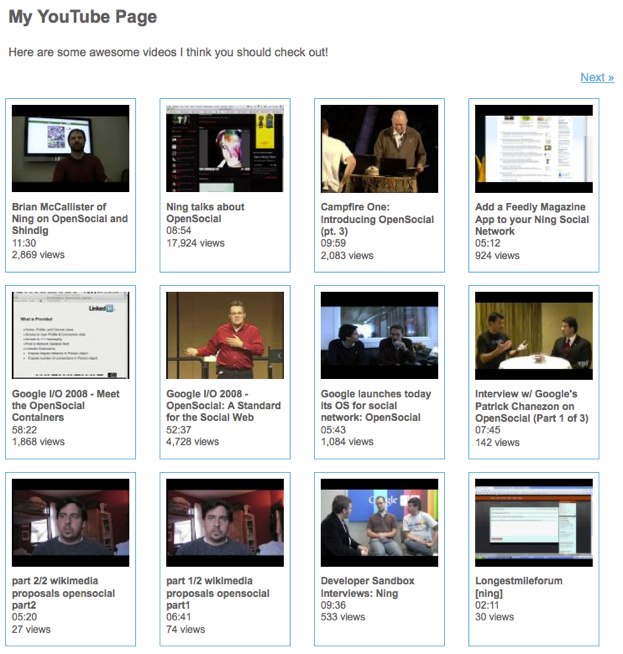This screenshot has height=654, width=623.
Task: Click the '74 views' count
Action: (186, 629)
